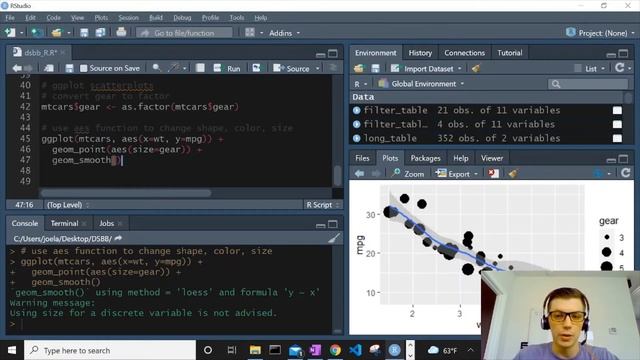Open the Source button dropdown arrow
640x360 pixels.
click(318, 69)
